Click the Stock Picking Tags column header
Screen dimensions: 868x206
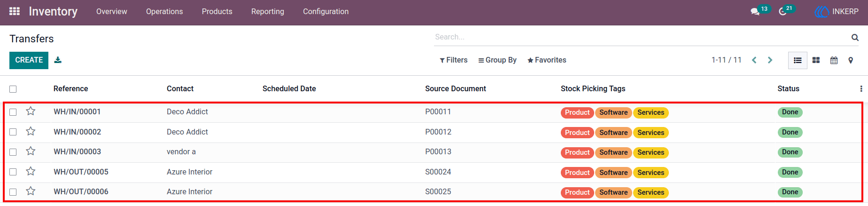(593, 89)
